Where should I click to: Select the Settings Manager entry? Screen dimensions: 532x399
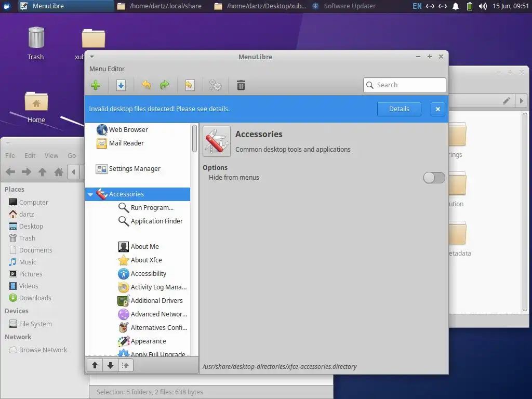coord(137,169)
